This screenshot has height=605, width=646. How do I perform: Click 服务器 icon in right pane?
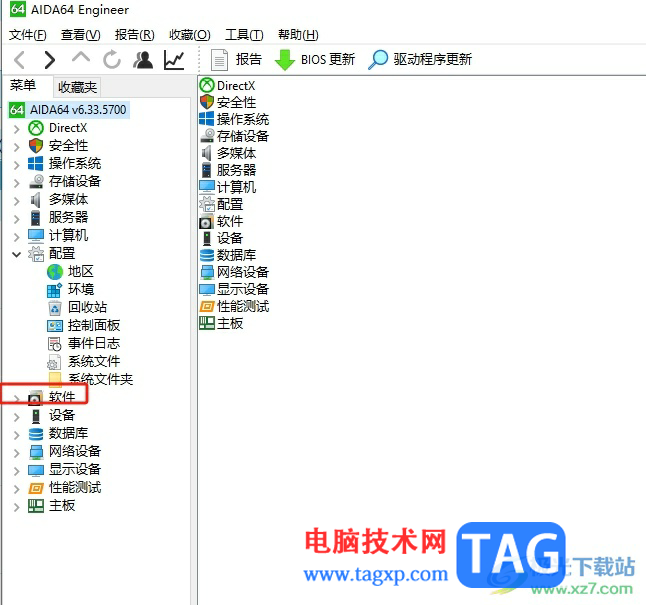click(x=207, y=170)
